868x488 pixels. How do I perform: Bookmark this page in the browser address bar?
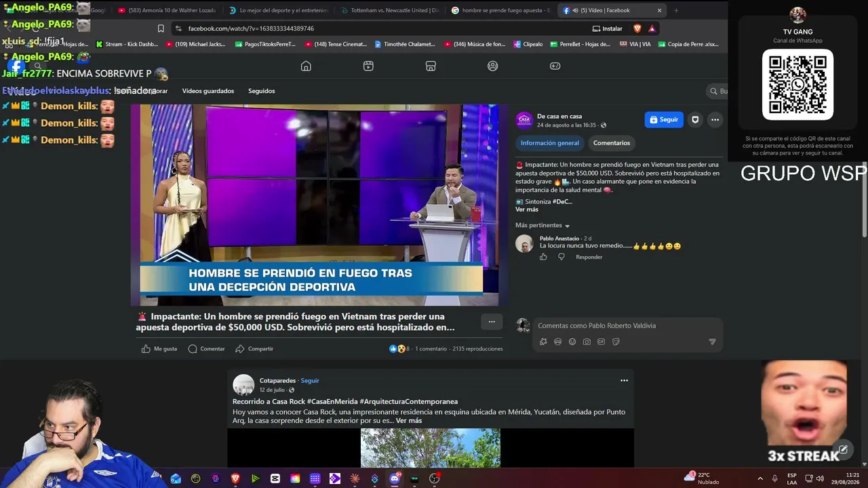click(161, 28)
